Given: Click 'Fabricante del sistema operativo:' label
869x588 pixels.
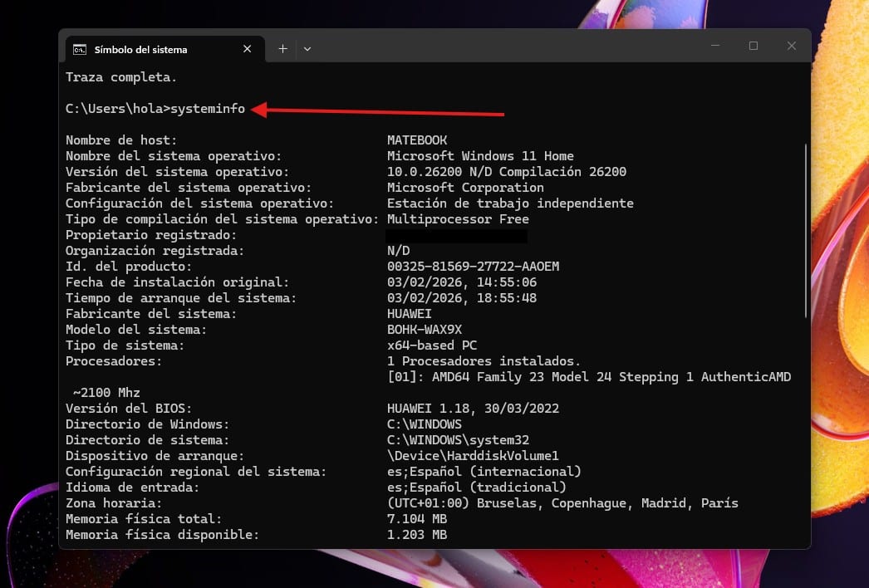Looking at the screenshot, I should click(x=189, y=188).
